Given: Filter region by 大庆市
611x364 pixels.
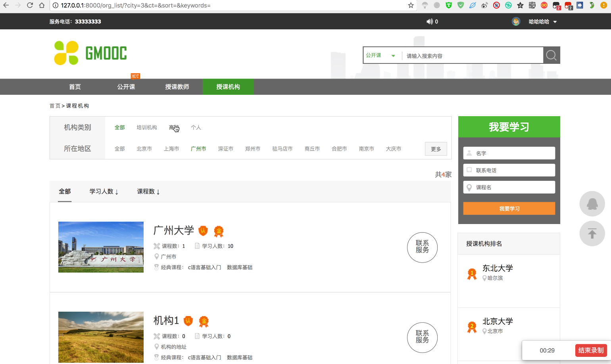Looking at the screenshot, I should point(394,149).
